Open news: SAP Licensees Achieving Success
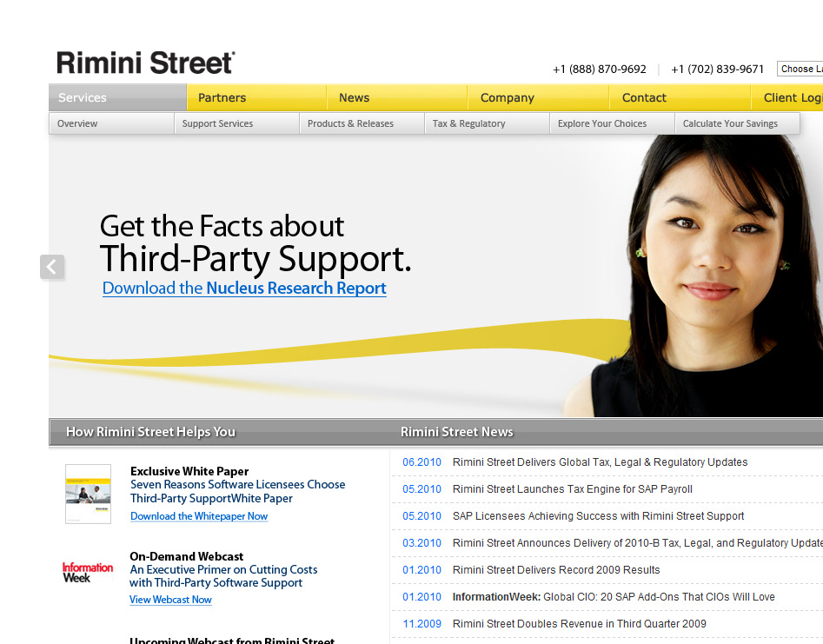 tap(599, 516)
